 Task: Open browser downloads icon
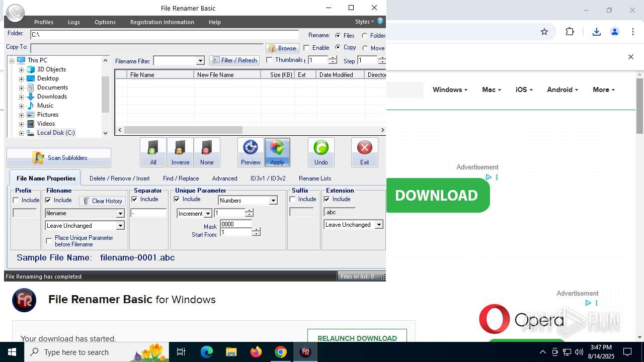597,32
